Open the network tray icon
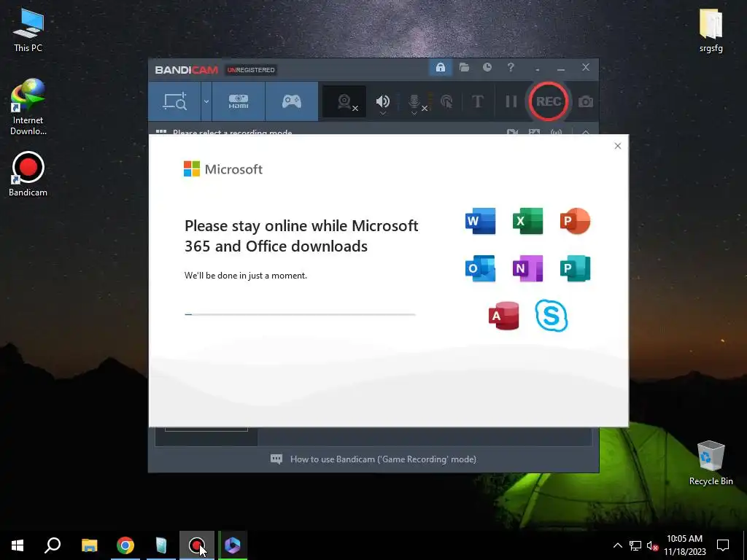 (x=635, y=545)
